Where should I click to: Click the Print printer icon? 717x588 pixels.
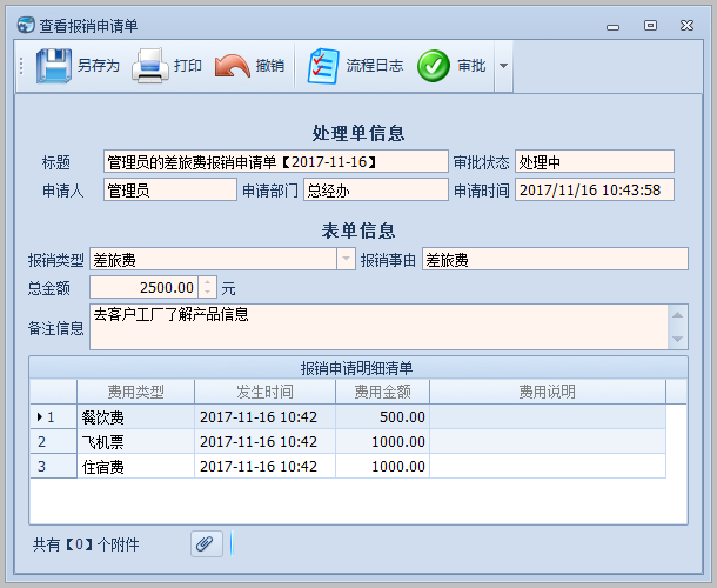point(150,66)
